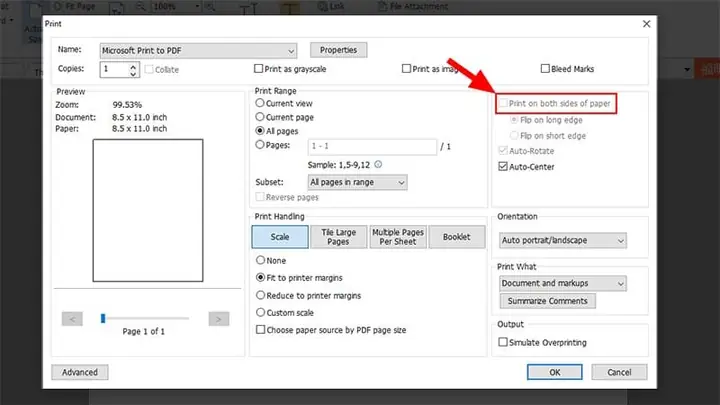
Task: Go to the next preview page
Action: point(219,319)
